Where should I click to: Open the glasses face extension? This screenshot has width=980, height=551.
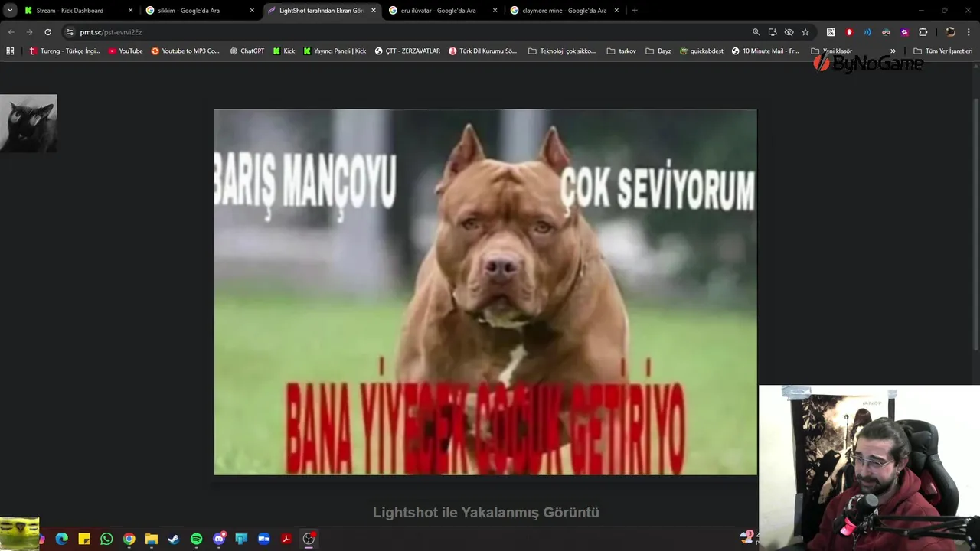coord(886,32)
